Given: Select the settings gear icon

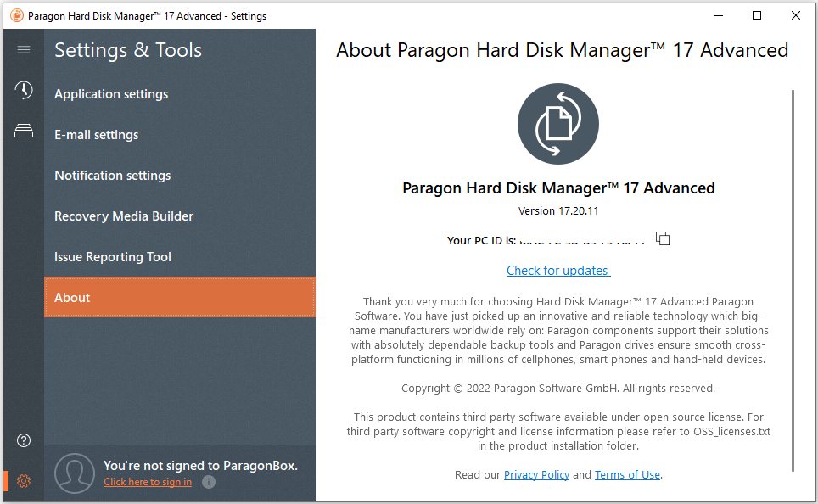Looking at the screenshot, I should pyautogui.click(x=24, y=481).
